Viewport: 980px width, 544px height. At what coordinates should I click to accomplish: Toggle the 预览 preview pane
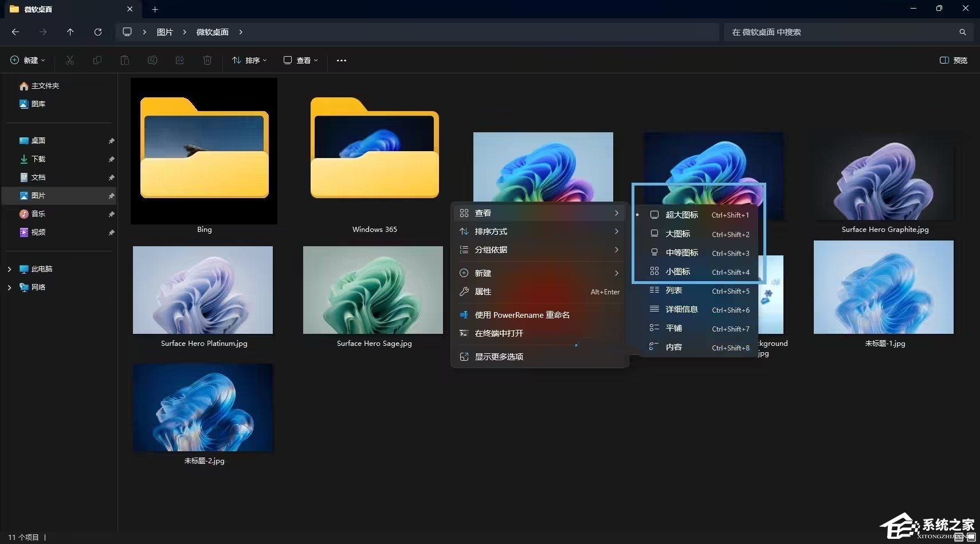point(954,60)
